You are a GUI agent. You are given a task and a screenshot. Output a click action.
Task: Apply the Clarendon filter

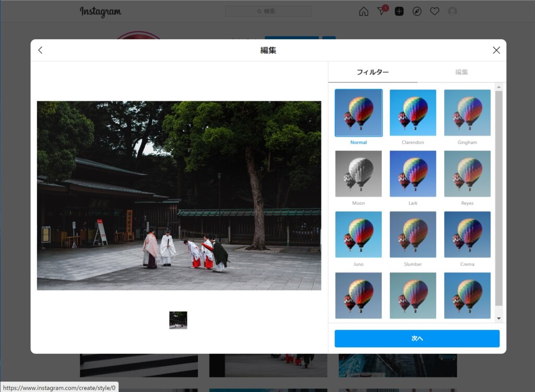413,113
